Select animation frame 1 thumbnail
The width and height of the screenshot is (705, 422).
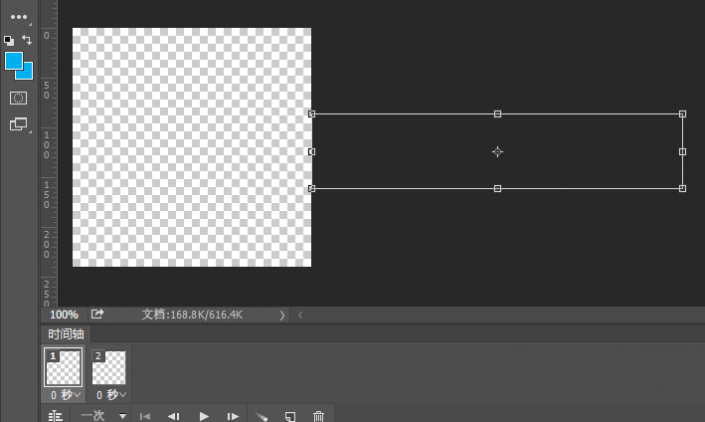tap(63, 367)
